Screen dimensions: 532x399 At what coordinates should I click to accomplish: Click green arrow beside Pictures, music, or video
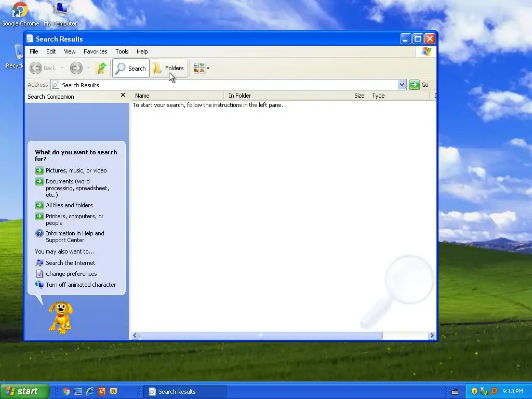39,170
